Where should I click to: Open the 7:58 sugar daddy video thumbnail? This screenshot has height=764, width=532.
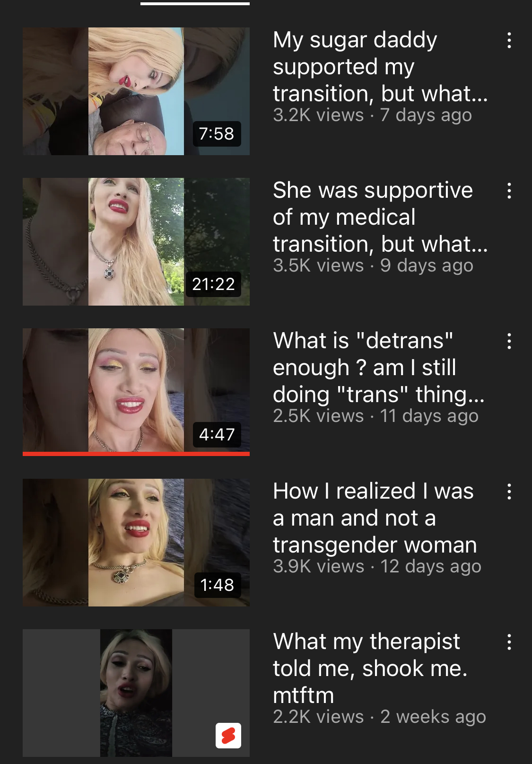[136, 91]
